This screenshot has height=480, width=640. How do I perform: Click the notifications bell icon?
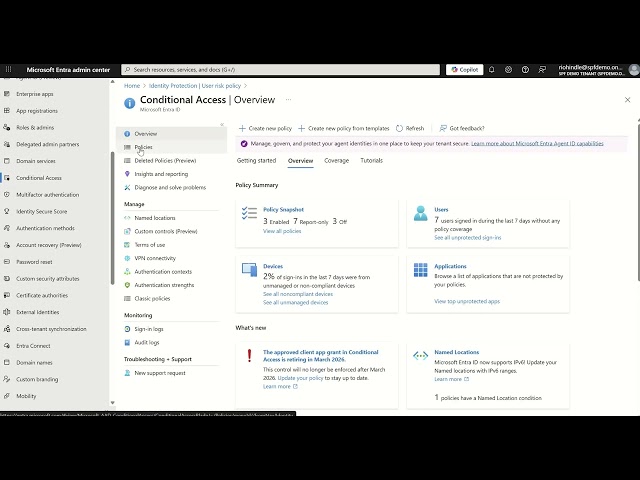[x=491, y=70]
